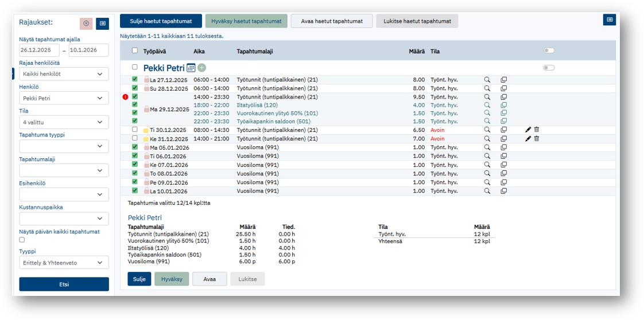This screenshot has width=644, height=320.
Task: Open the Esihenkilö dropdown
Action: [x=64, y=194]
